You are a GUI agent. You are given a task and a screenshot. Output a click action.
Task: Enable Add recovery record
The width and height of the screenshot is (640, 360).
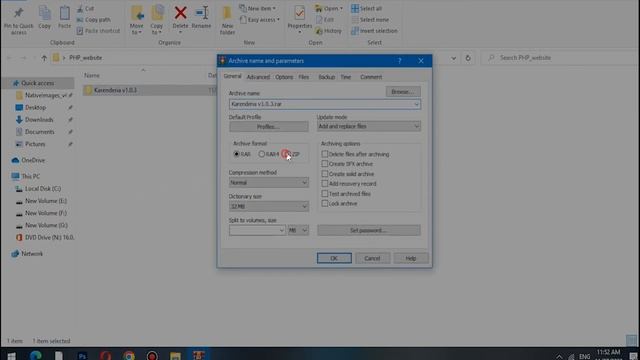[324, 184]
